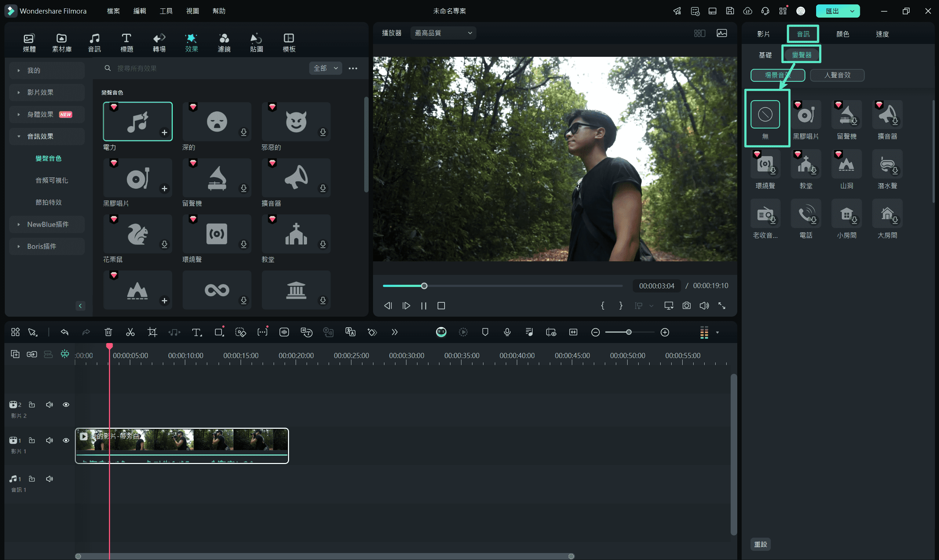This screenshot has width=939, height=560.
Task: Toggle visibility of 影片2 track
Action: (67, 405)
